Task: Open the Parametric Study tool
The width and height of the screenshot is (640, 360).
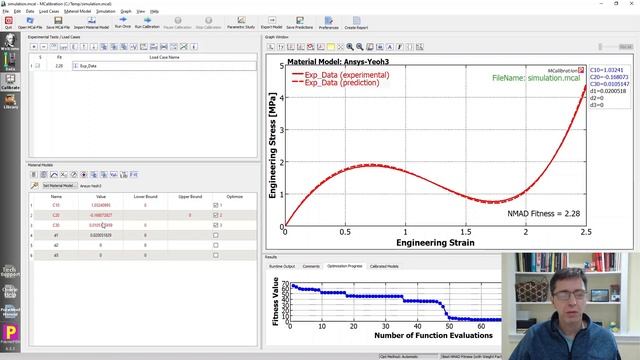Action: [241, 22]
